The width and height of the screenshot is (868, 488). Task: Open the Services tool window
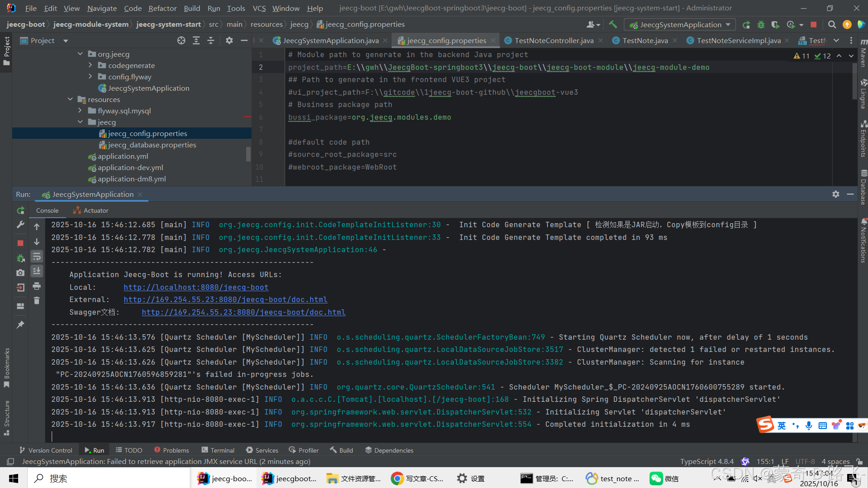click(x=262, y=450)
